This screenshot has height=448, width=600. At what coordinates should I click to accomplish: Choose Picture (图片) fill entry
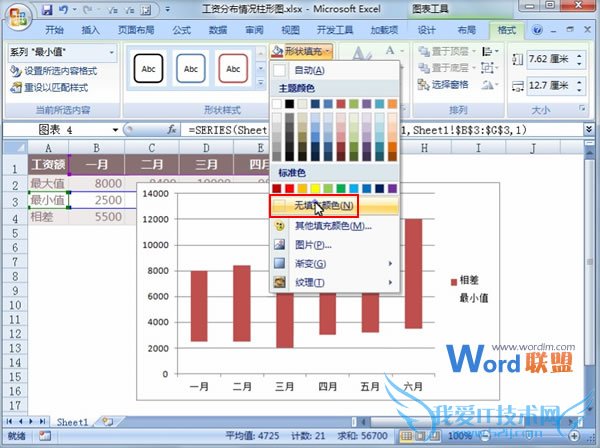pos(334,244)
